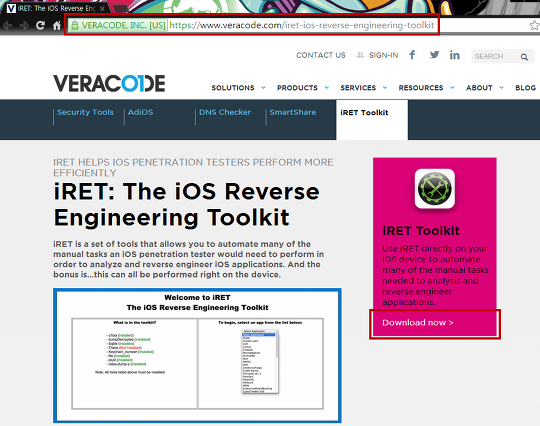Image resolution: width=540 pixels, height=426 pixels.
Task: Close the iRET browser tab
Action: pos(102,9)
